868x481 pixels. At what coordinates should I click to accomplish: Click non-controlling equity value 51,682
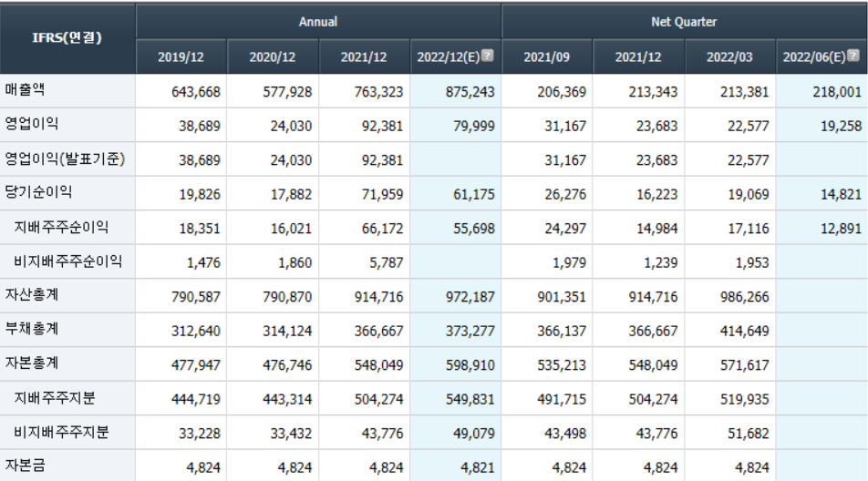click(x=749, y=434)
